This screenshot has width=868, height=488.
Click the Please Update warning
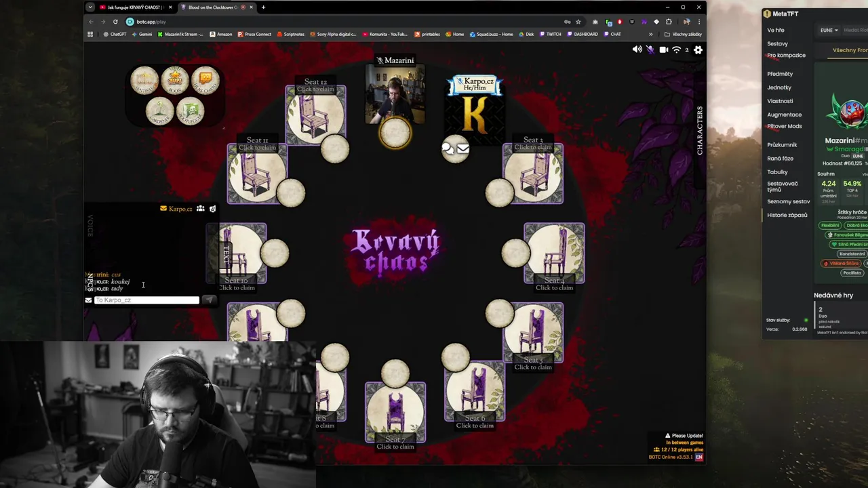(684, 436)
